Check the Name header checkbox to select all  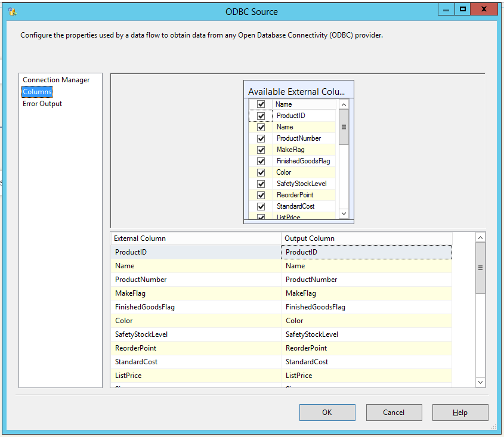(x=261, y=104)
